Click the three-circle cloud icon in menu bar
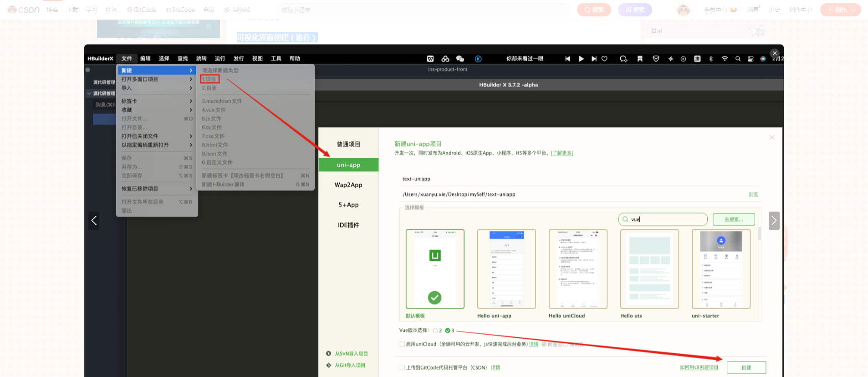The height and width of the screenshot is (377, 868). click(445, 59)
